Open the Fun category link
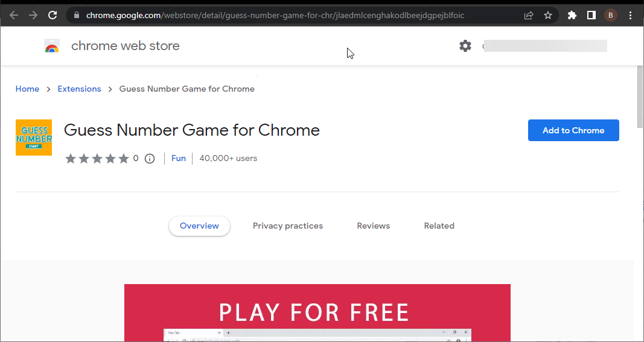Viewport: 644px width, 342px height. pos(178,158)
